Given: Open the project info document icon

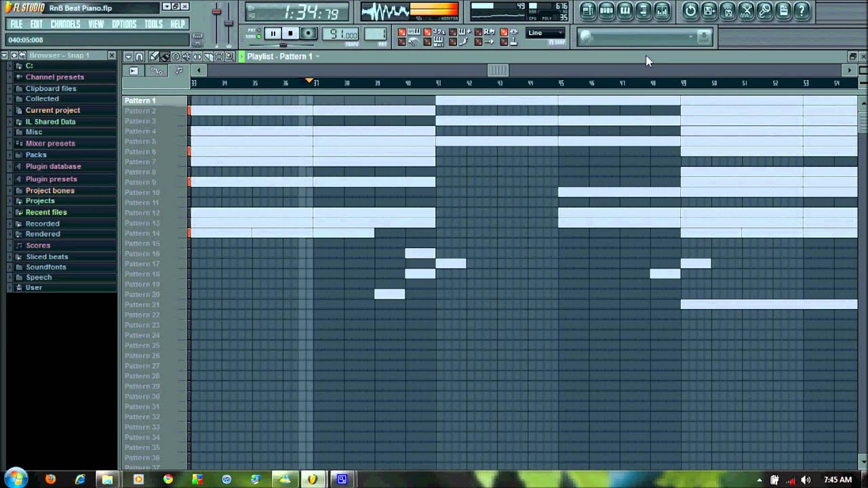Looking at the screenshot, I should pos(783,10).
